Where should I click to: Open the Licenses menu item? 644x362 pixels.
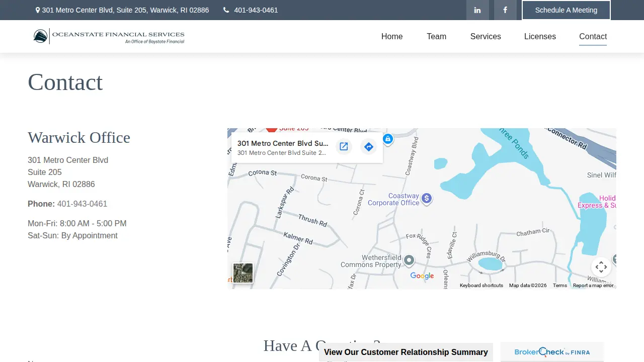540,36
